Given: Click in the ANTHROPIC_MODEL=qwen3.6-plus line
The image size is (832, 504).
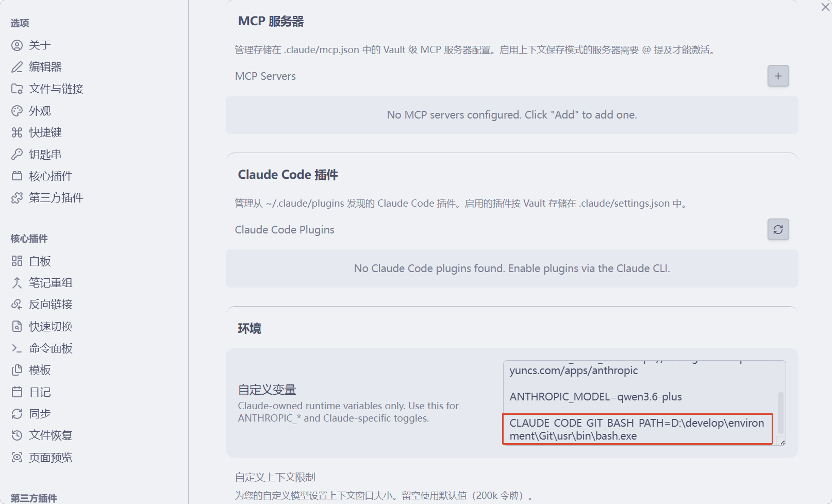Looking at the screenshot, I should [595, 397].
